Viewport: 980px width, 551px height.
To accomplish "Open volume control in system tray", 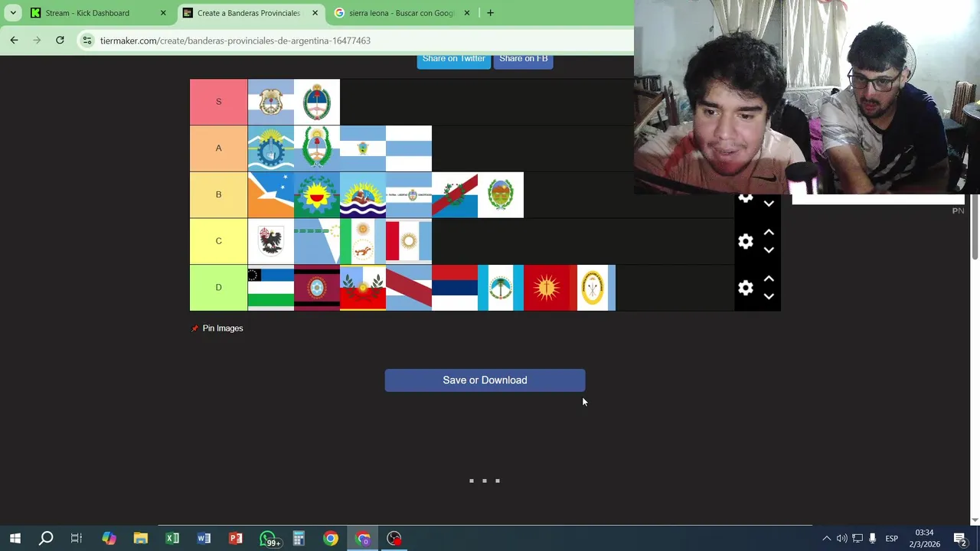I will point(841,539).
